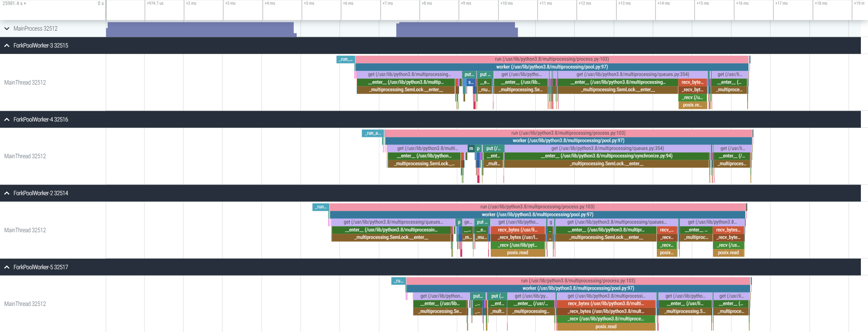Viewport: 868px width, 332px height.
Task: Select get queues.py:354 slice in ForkPoolWorker-4
Action: [x=608, y=148]
